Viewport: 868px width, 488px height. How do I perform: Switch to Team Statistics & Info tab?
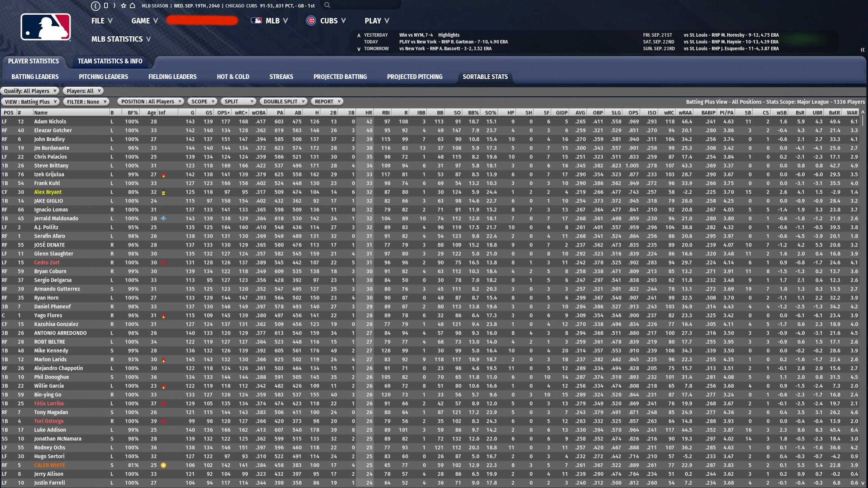click(x=110, y=61)
